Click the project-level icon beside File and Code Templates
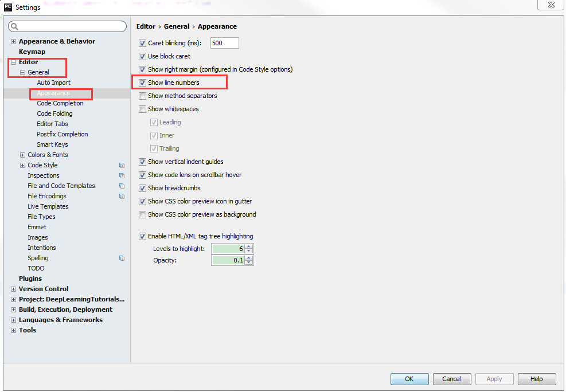 (122, 186)
